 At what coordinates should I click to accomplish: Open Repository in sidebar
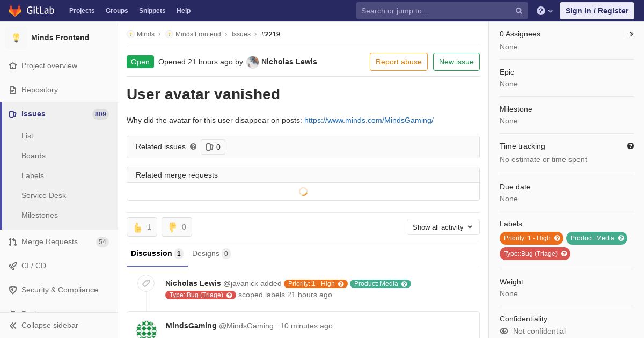pos(59,90)
